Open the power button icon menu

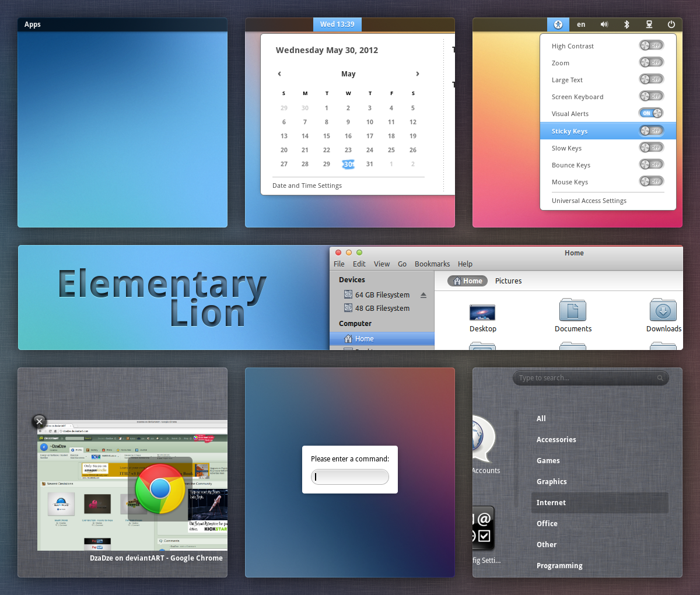[x=671, y=24]
